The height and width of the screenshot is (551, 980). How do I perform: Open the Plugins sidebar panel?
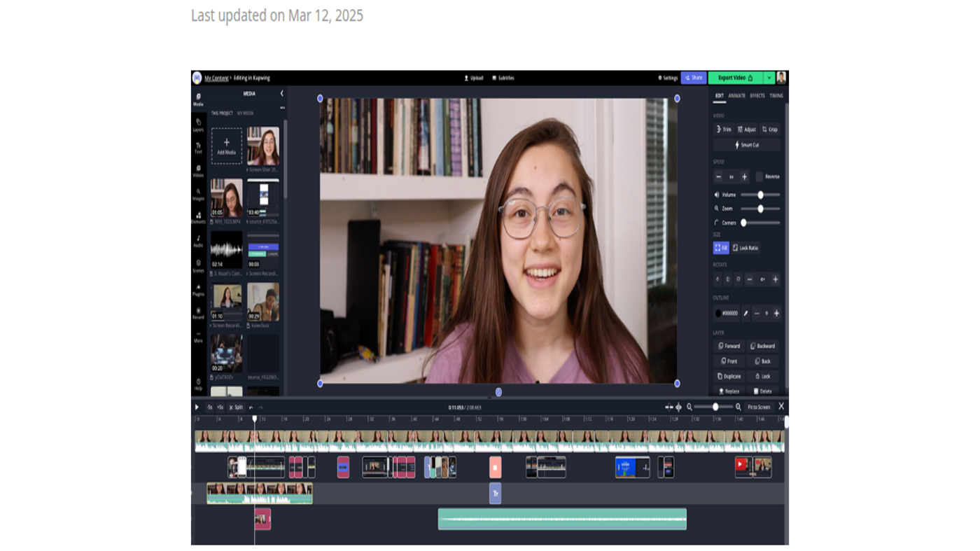point(198,290)
